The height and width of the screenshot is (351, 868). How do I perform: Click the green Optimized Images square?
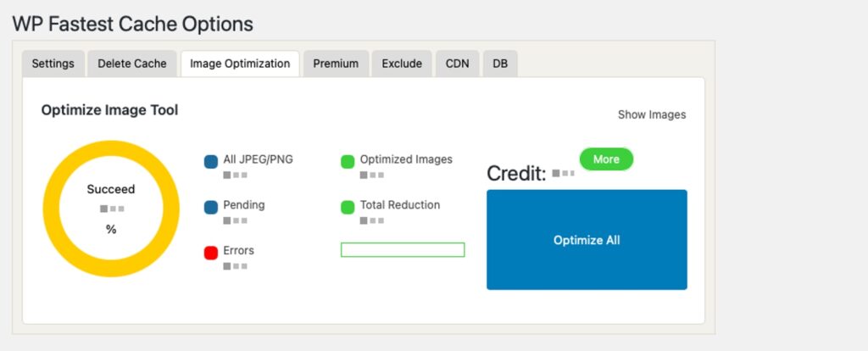pyautogui.click(x=348, y=162)
